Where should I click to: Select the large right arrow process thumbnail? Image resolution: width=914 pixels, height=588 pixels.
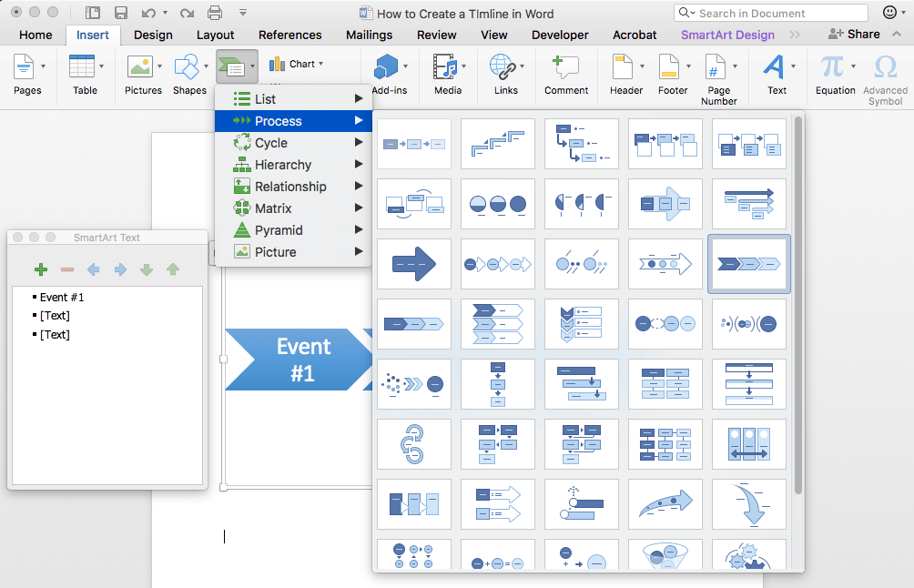pyautogui.click(x=414, y=264)
